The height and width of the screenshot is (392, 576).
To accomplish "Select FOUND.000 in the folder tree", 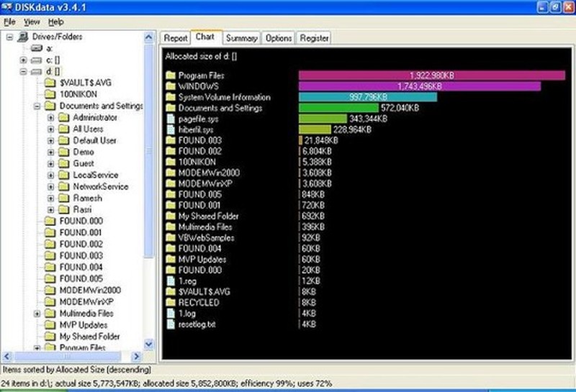I will point(81,221).
